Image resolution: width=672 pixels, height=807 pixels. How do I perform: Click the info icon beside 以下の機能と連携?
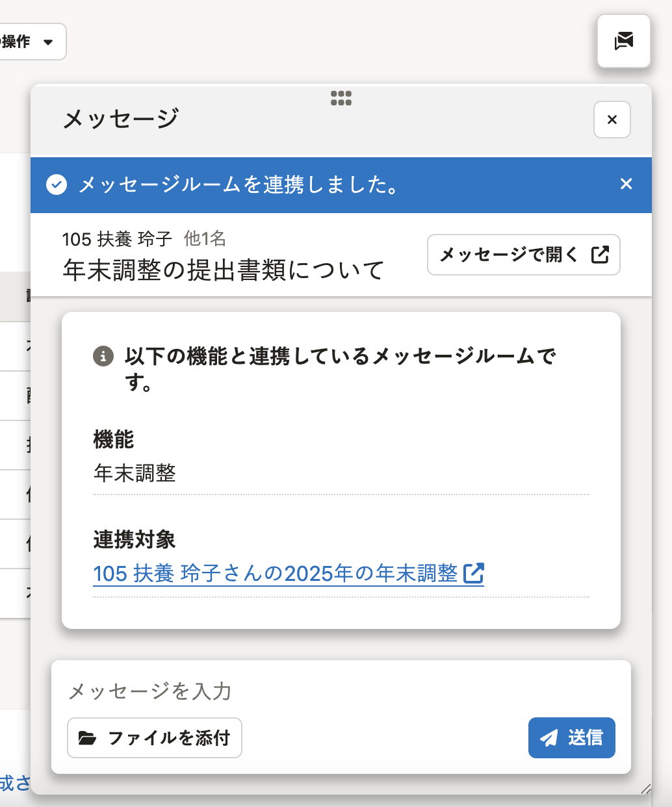103,356
